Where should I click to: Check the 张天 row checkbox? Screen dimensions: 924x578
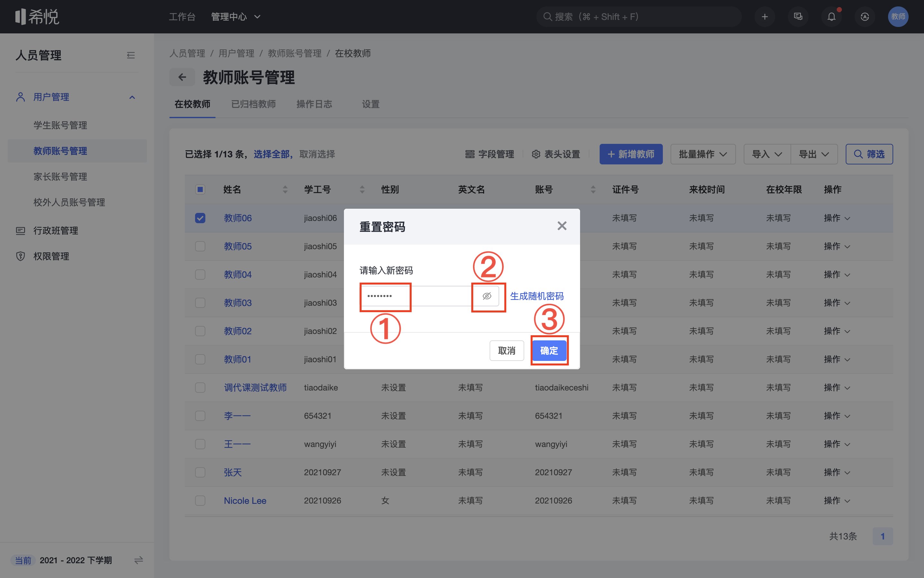tap(200, 472)
